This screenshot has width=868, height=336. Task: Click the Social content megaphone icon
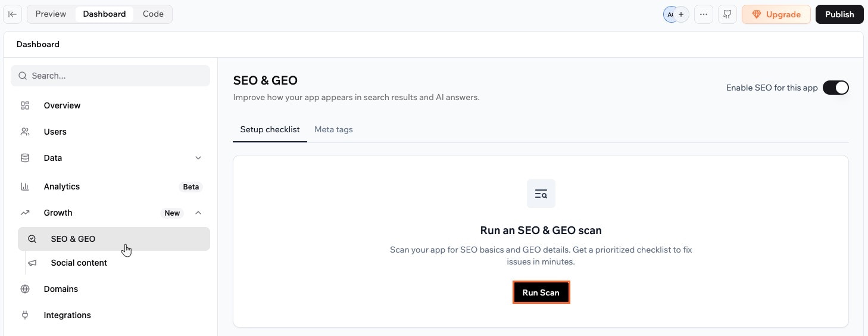pos(32,263)
